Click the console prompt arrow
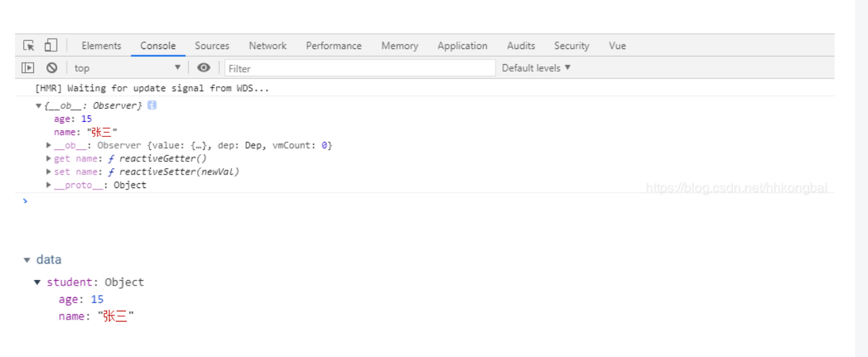This screenshot has height=357, width=868. pyautogui.click(x=25, y=201)
